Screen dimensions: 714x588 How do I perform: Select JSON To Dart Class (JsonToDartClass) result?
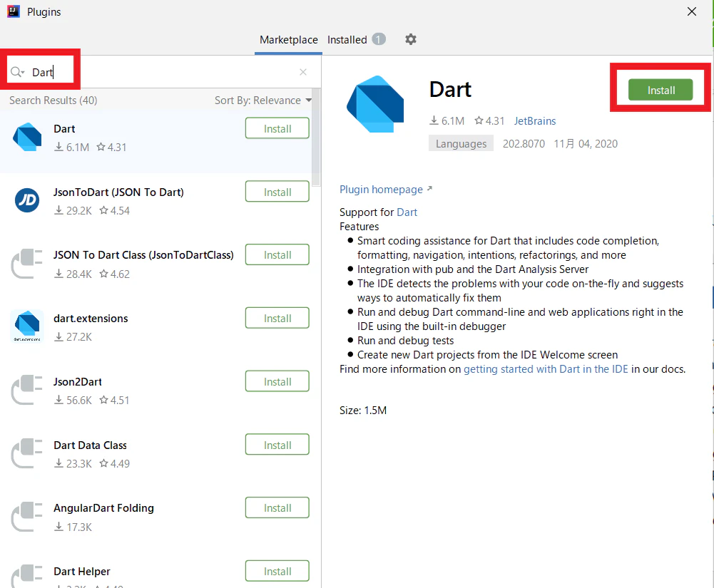coord(143,255)
